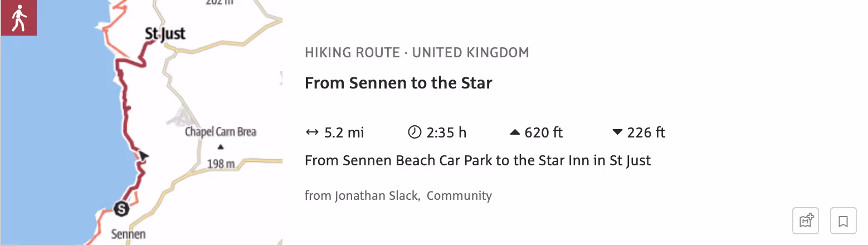Open Jonathan Slack's author profile

(x=377, y=195)
